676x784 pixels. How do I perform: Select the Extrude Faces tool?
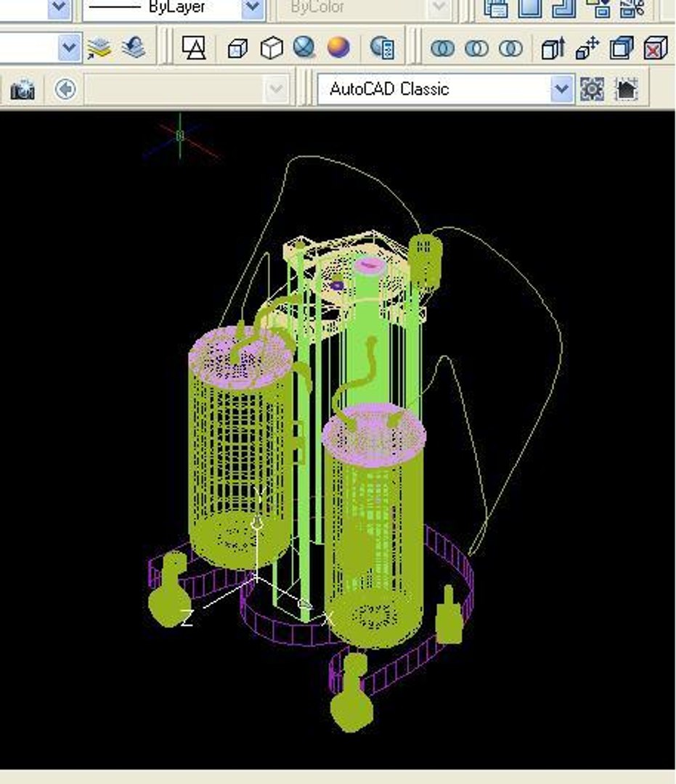click(553, 48)
